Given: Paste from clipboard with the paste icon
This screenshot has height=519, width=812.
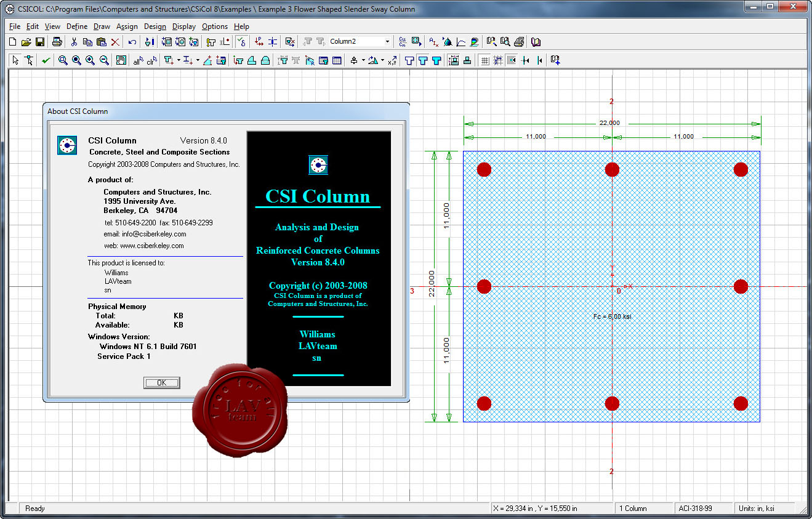Looking at the screenshot, I should click(101, 42).
